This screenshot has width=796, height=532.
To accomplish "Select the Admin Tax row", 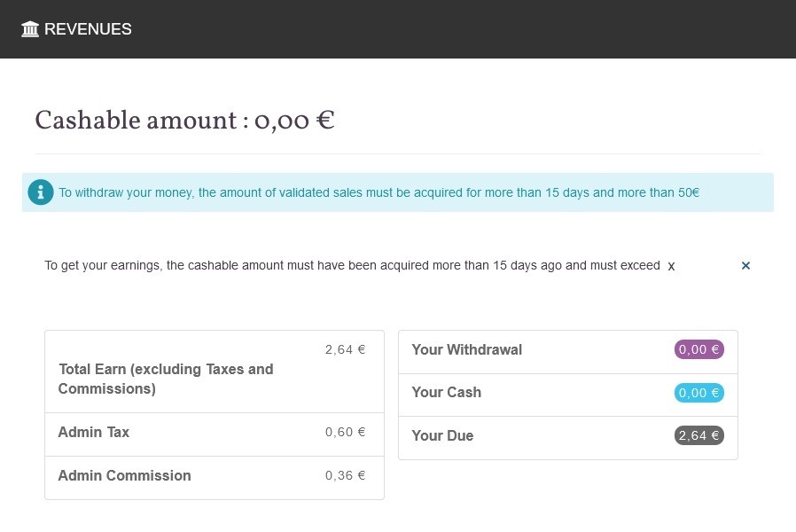I will click(x=94, y=433).
